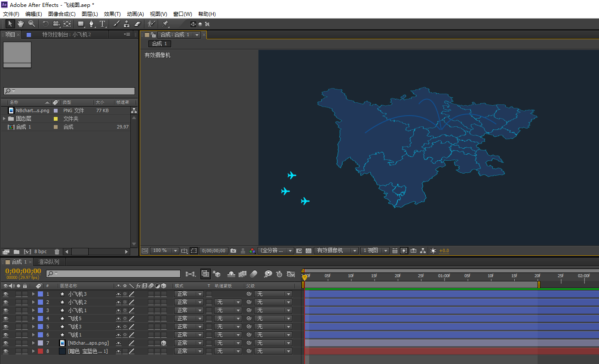Expand layer 飞线1 properties
Image resolution: width=599 pixels, height=364 pixels.
[x=33, y=335]
